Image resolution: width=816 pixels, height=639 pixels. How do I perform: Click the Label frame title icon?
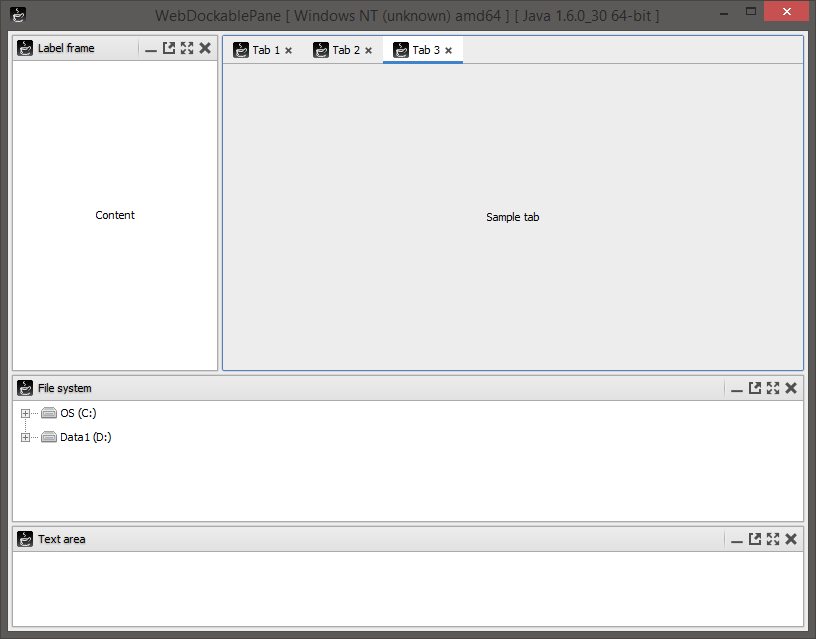point(25,47)
